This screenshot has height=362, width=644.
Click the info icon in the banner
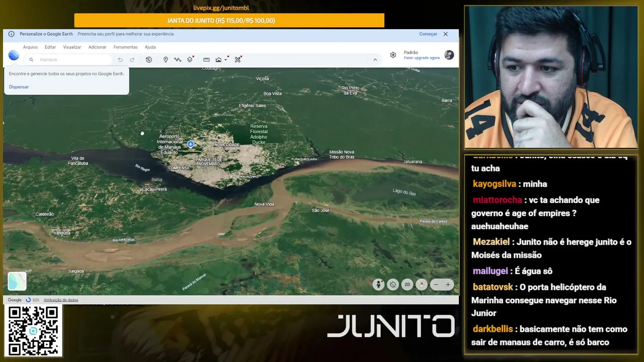point(11,34)
